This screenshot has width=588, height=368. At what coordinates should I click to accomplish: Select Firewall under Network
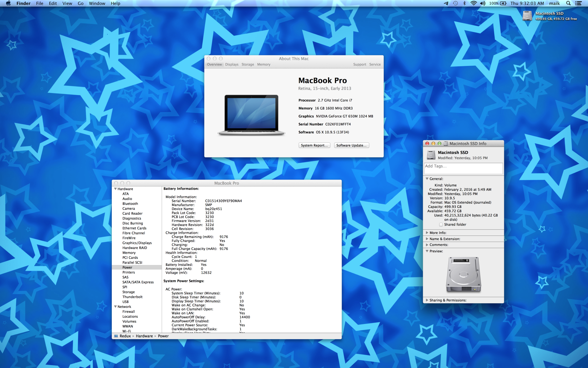(x=128, y=311)
